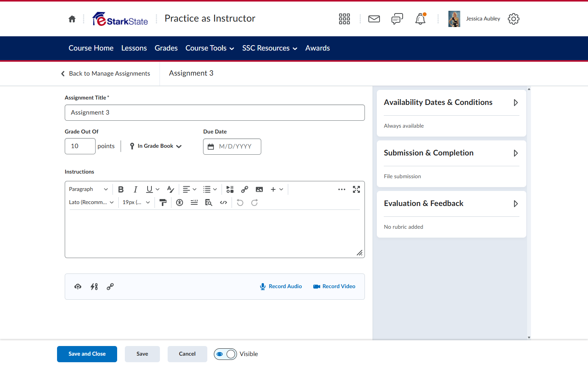Viewport: 588px width, 368px height.
Task: Open text color picker
Action: tap(171, 189)
